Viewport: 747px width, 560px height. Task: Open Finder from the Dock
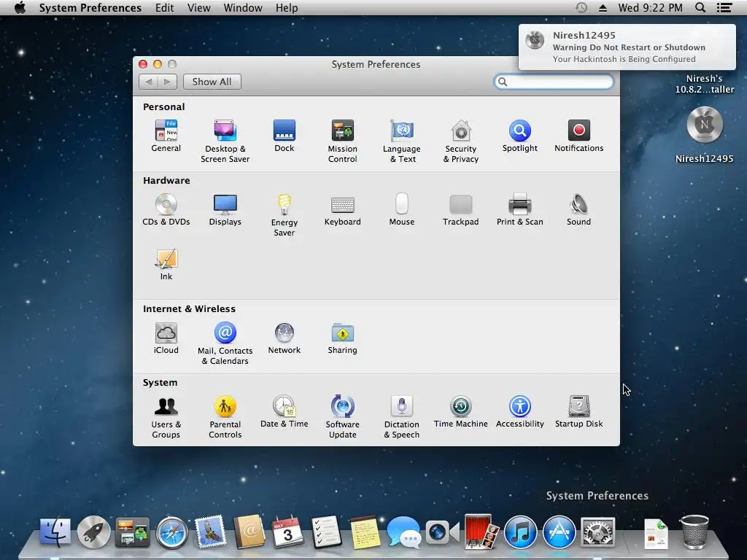click(x=55, y=532)
